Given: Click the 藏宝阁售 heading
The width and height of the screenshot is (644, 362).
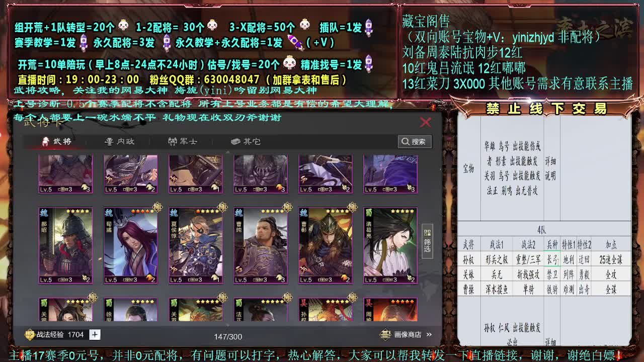Looking at the screenshot, I should click(426, 21).
